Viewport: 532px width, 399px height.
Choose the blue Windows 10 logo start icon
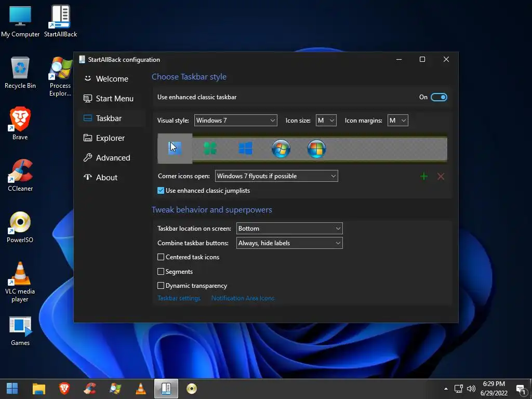[x=245, y=149]
